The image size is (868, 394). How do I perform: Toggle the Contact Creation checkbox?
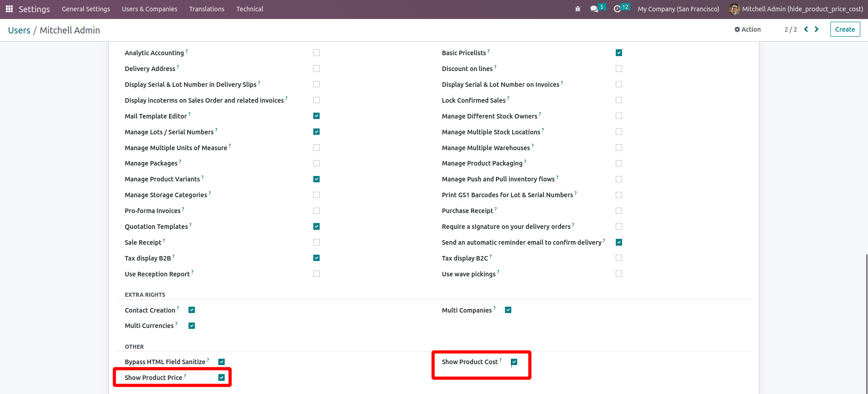[192, 310]
